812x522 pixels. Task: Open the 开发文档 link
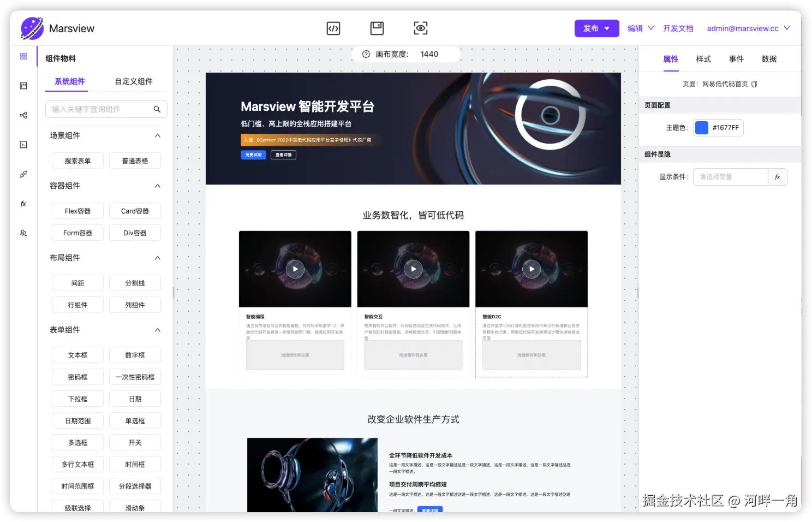(678, 28)
